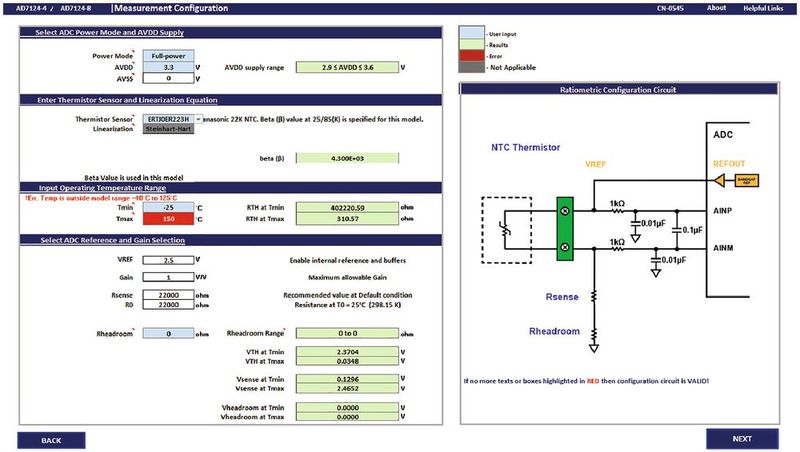The height and width of the screenshot is (452, 800).
Task: Click the BACK button
Action: [x=51, y=440]
